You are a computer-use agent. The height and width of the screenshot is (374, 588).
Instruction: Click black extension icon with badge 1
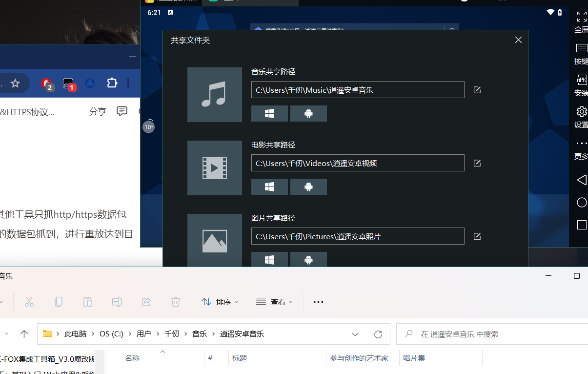[x=69, y=84]
